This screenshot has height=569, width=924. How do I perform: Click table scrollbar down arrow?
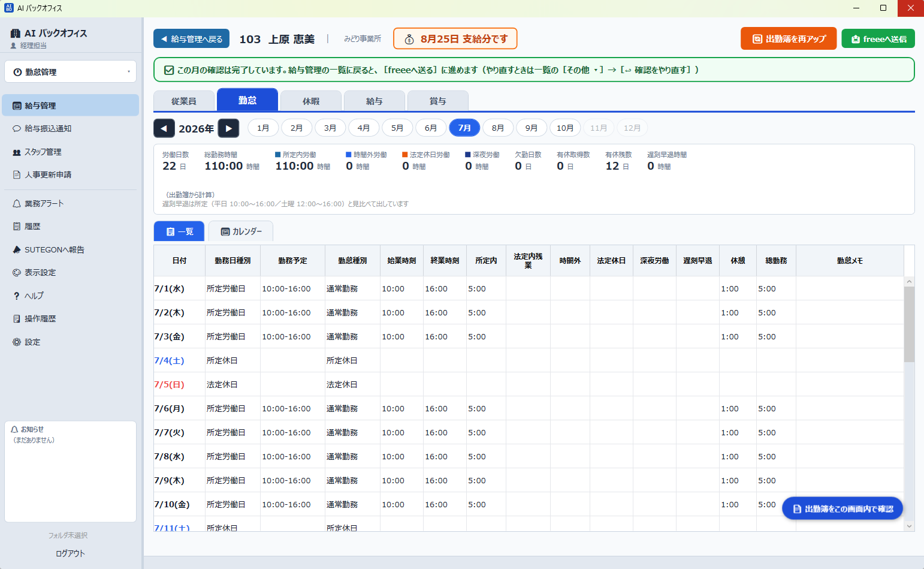click(x=910, y=526)
